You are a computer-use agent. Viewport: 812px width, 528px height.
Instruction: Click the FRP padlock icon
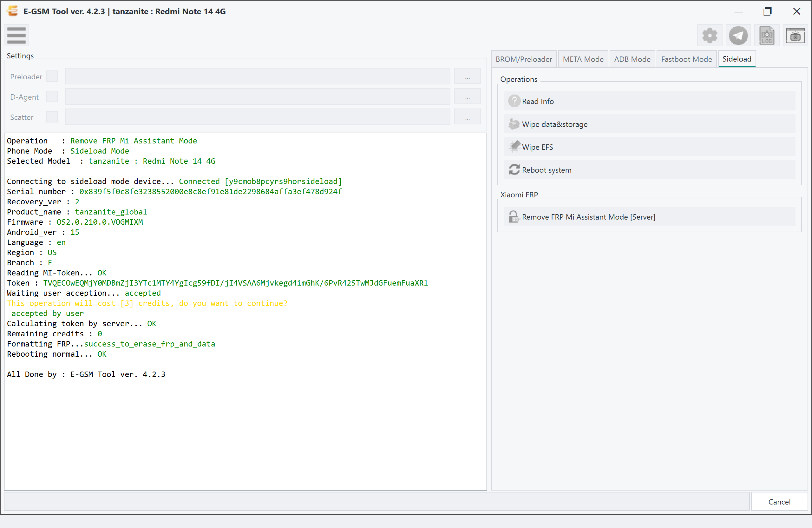point(514,217)
